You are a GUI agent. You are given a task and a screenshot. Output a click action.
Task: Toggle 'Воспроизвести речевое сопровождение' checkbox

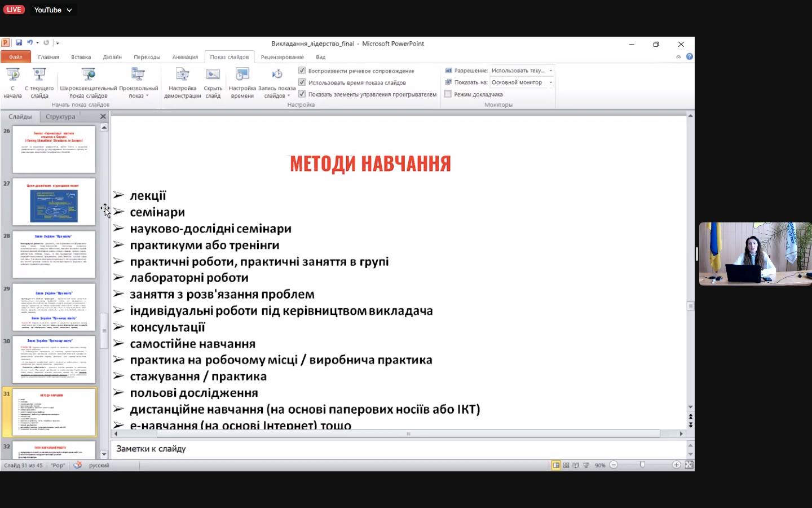point(302,71)
